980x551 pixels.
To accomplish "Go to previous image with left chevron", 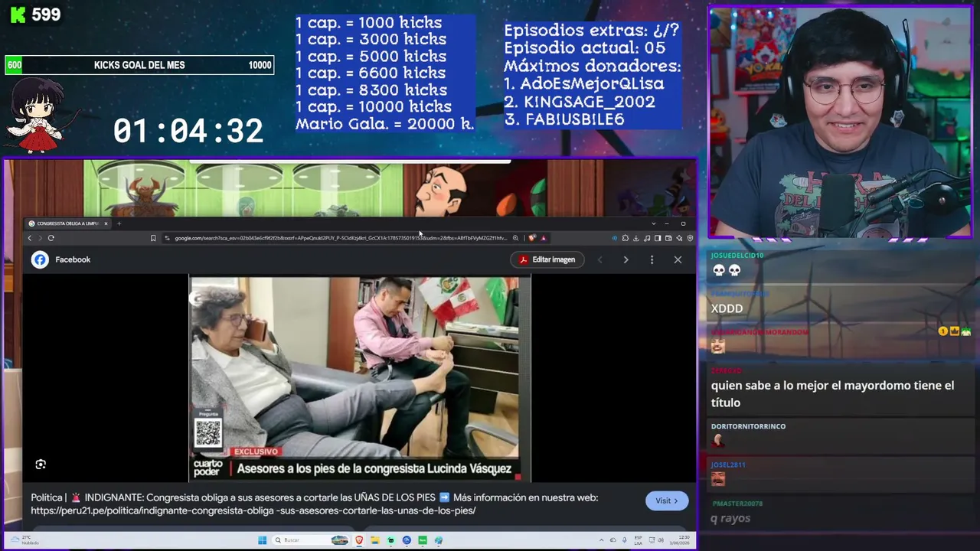I will coord(599,259).
